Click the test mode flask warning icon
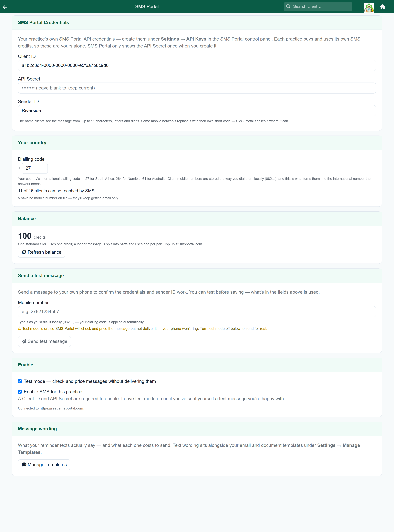Image resolution: width=394 pixels, height=532 pixels. coord(19,328)
